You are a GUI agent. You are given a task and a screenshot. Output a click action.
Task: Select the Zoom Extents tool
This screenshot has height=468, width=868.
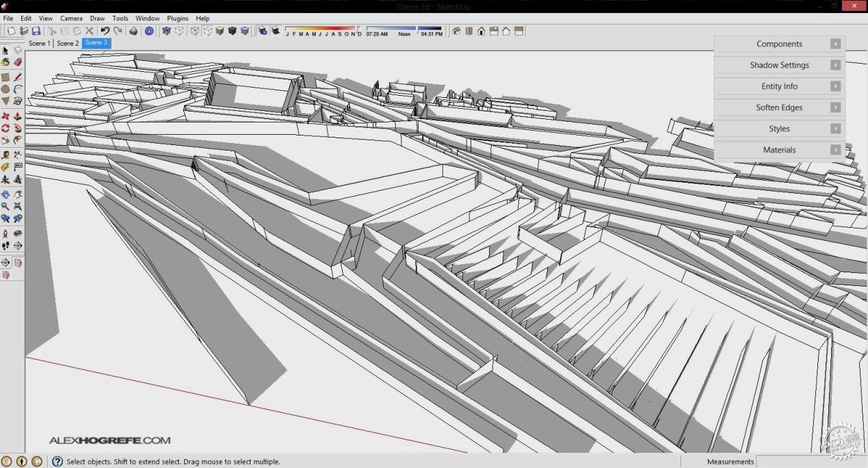point(18,206)
